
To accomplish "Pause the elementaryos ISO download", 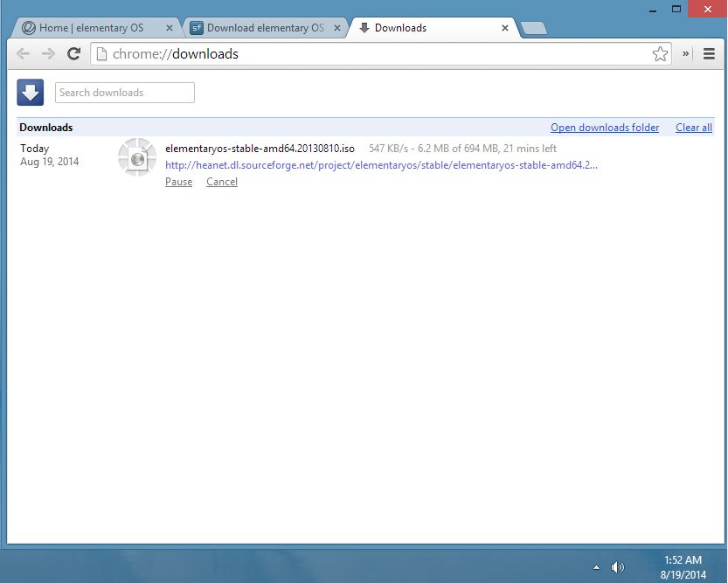I will [x=179, y=182].
